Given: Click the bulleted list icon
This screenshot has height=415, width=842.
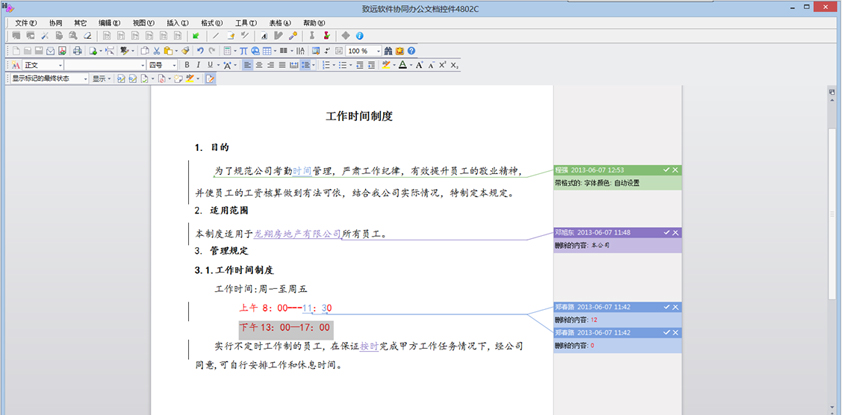Looking at the screenshot, I should 342,65.
